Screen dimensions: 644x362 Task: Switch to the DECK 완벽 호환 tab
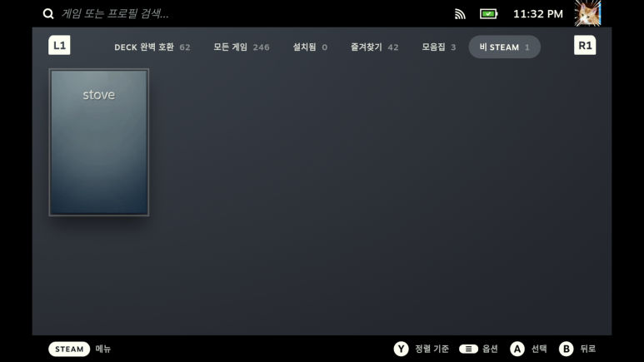click(152, 47)
